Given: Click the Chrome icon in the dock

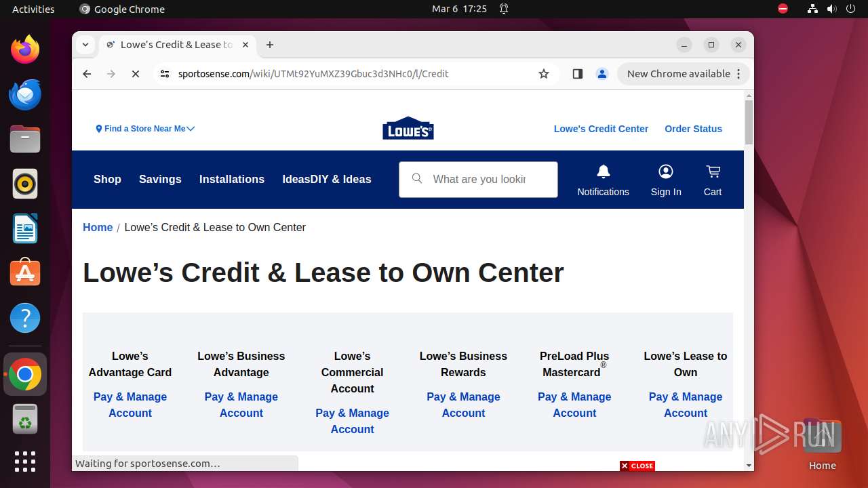Looking at the screenshot, I should click(25, 374).
